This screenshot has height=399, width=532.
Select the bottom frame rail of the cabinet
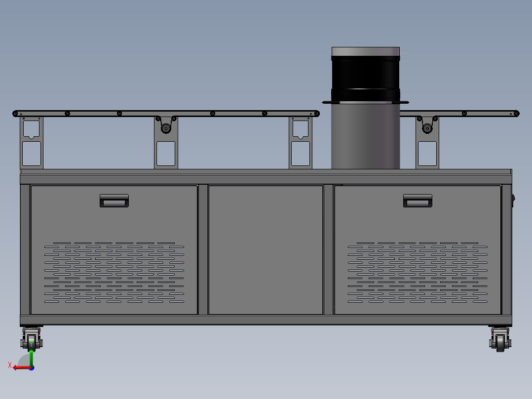[266, 320]
